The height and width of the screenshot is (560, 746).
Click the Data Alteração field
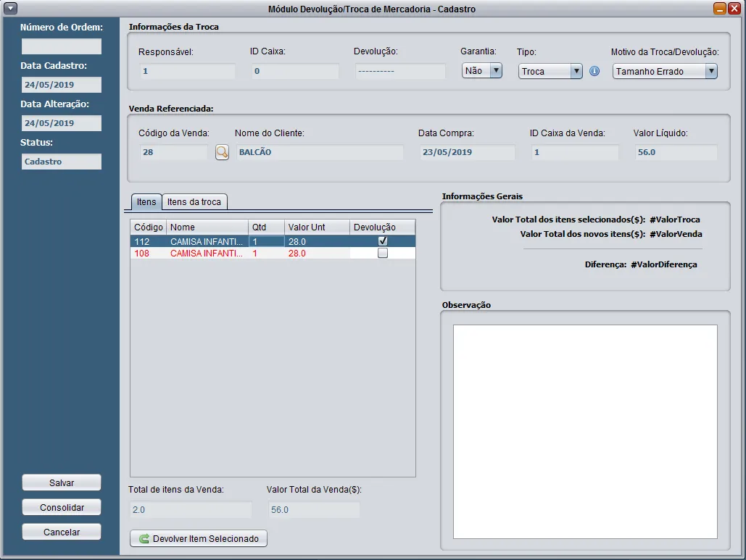[62, 123]
